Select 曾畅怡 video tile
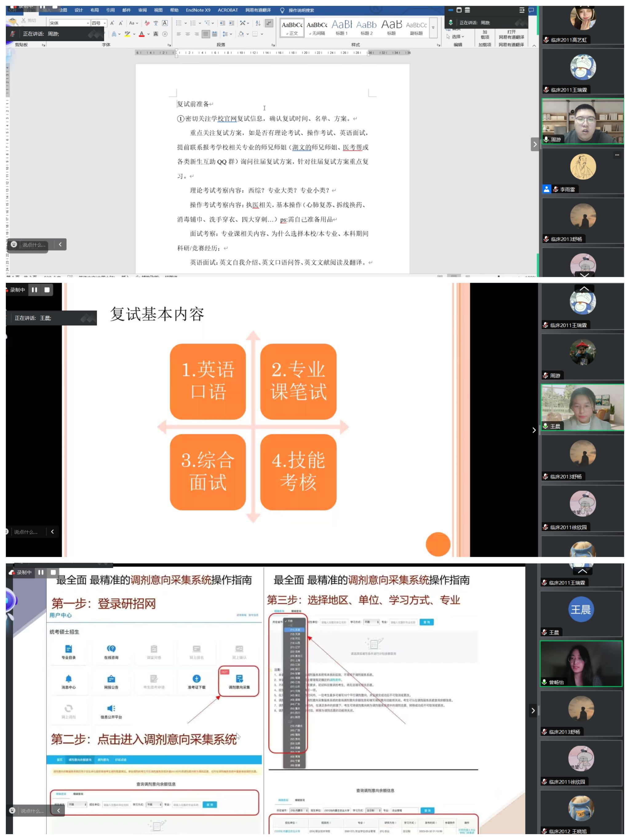Image resolution: width=630 pixels, height=840 pixels. [x=581, y=663]
